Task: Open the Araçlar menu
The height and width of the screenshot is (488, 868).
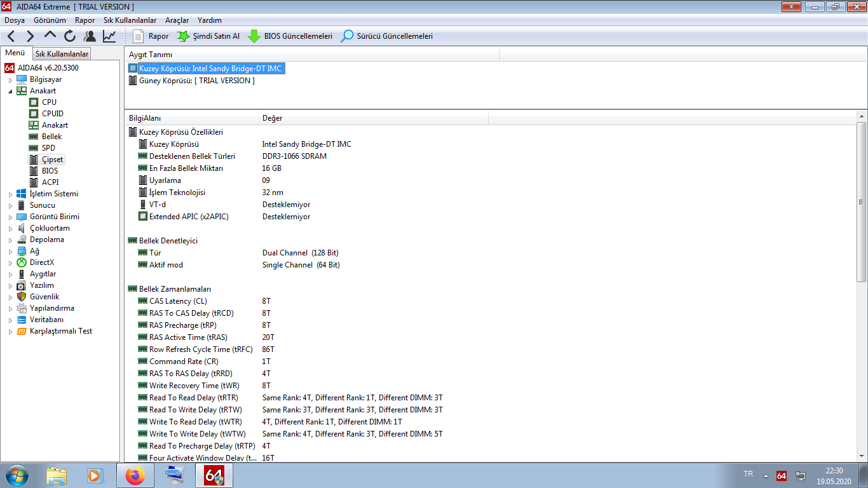Action: pos(177,20)
